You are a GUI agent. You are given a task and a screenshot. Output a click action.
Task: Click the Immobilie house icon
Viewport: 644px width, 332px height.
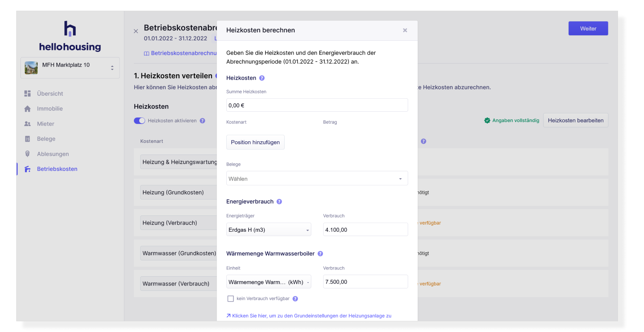28,108
